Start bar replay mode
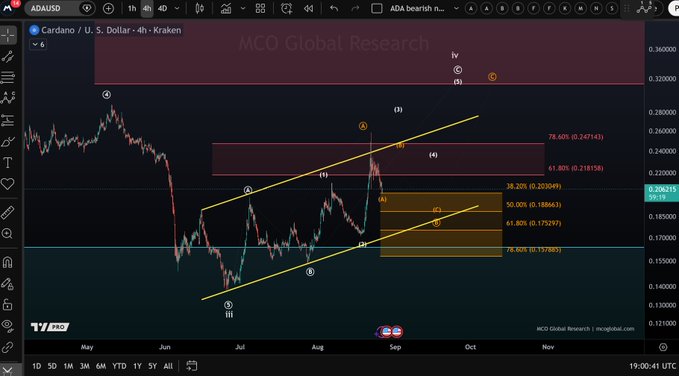 [x=308, y=8]
